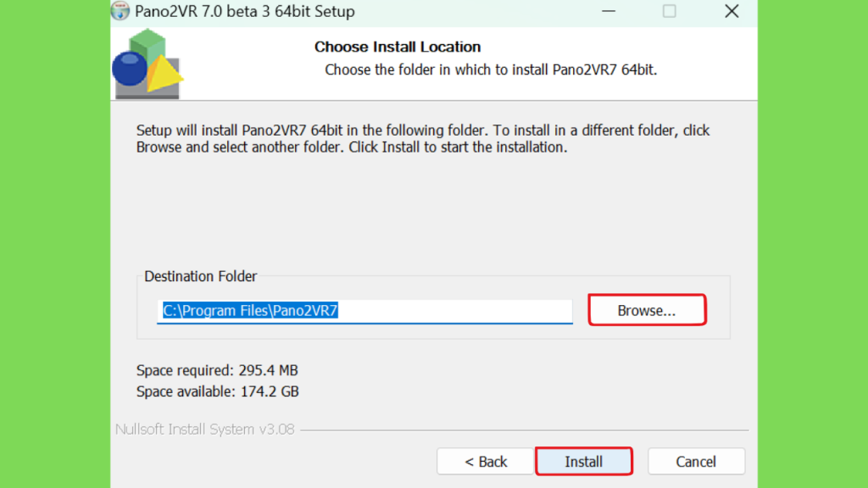Cancel the Pano2VR setup
868x488 pixels.
click(x=696, y=462)
